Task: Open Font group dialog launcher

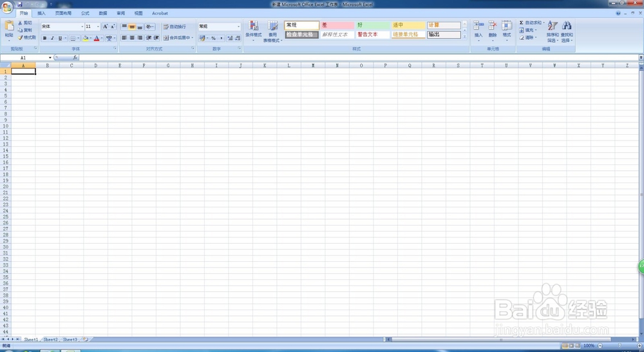Action: point(115,48)
